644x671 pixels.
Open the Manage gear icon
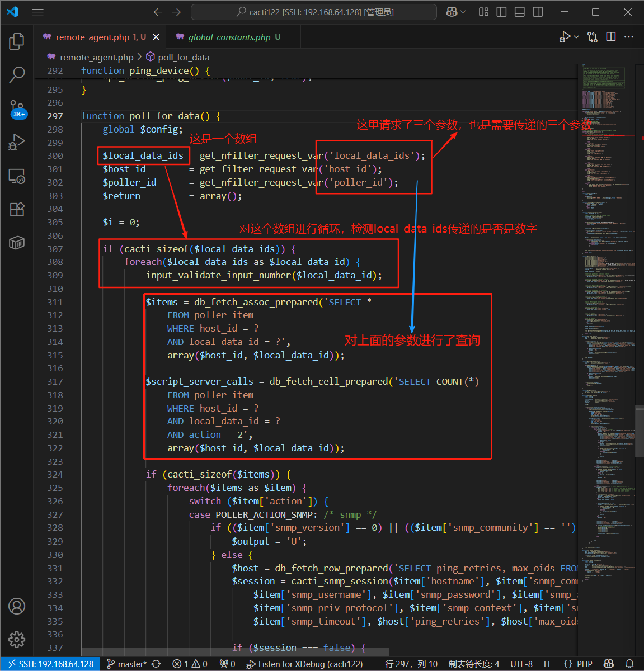pos(17,639)
